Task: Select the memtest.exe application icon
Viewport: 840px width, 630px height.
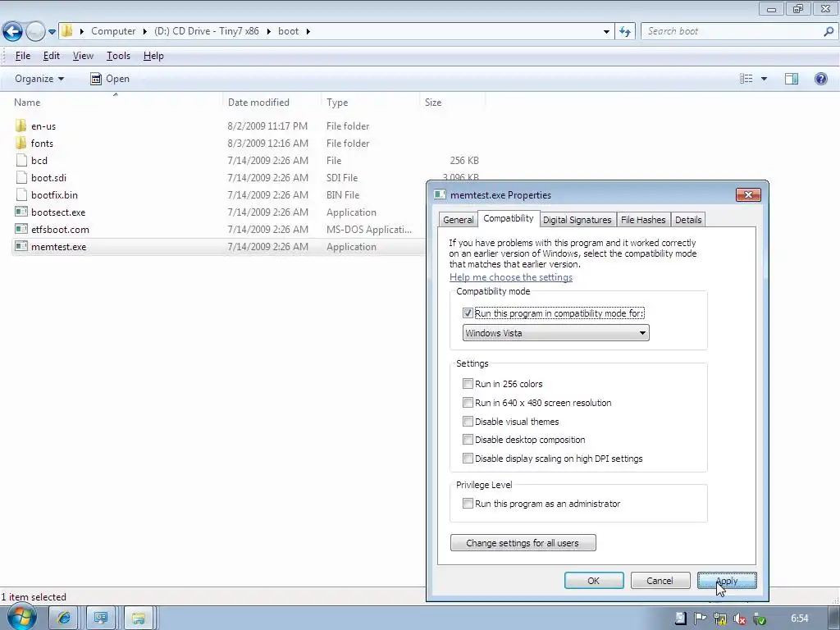Action: [x=21, y=246]
